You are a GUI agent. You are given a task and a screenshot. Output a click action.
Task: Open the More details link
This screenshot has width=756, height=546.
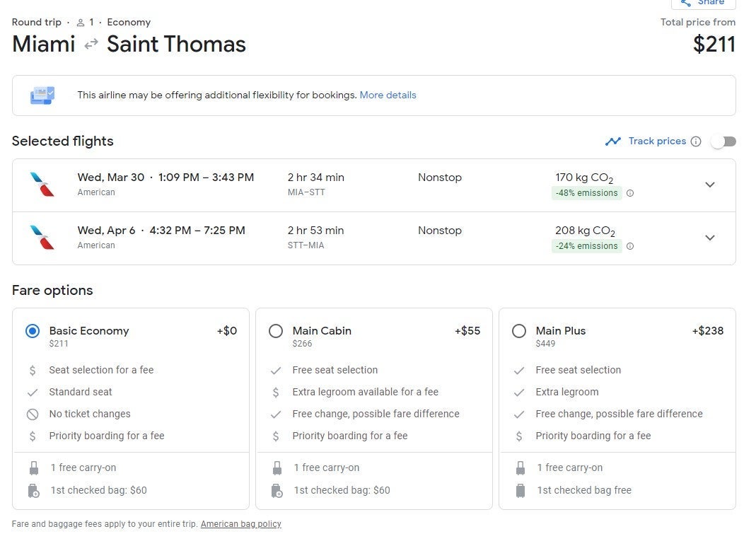(x=388, y=95)
